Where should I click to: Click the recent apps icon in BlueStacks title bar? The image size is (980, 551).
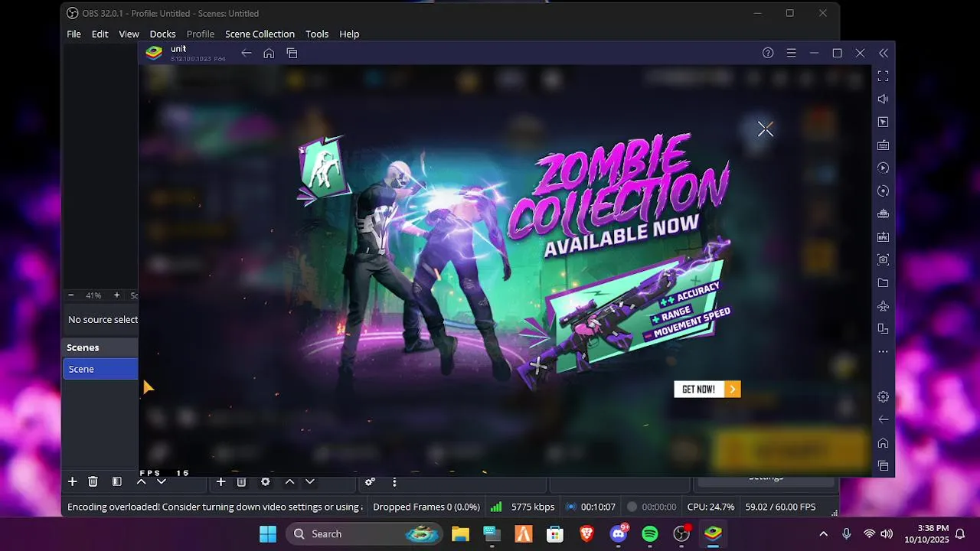292,53
